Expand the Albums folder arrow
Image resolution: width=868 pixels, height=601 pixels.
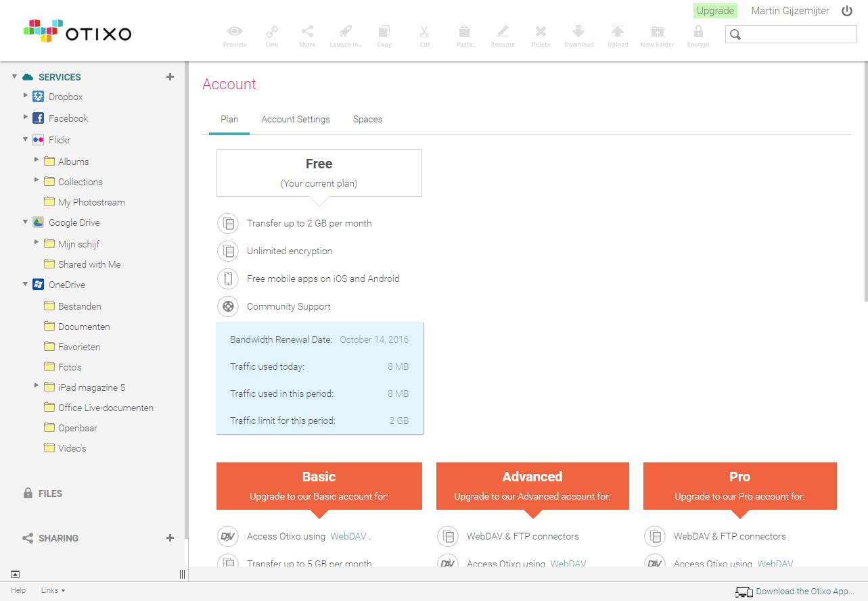tap(37, 160)
